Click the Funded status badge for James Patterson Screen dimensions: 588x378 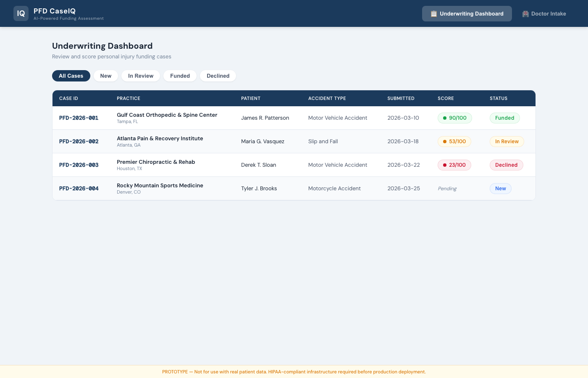(504, 118)
